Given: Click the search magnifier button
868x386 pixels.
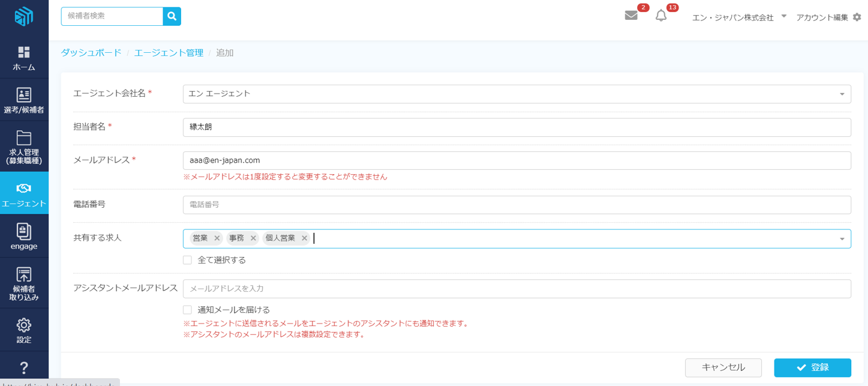Looking at the screenshot, I should click(x=172, y=16).
